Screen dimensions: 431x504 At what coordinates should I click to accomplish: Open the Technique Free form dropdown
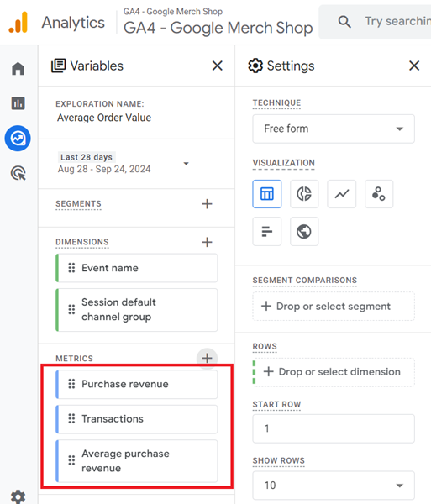click(334, 129)
